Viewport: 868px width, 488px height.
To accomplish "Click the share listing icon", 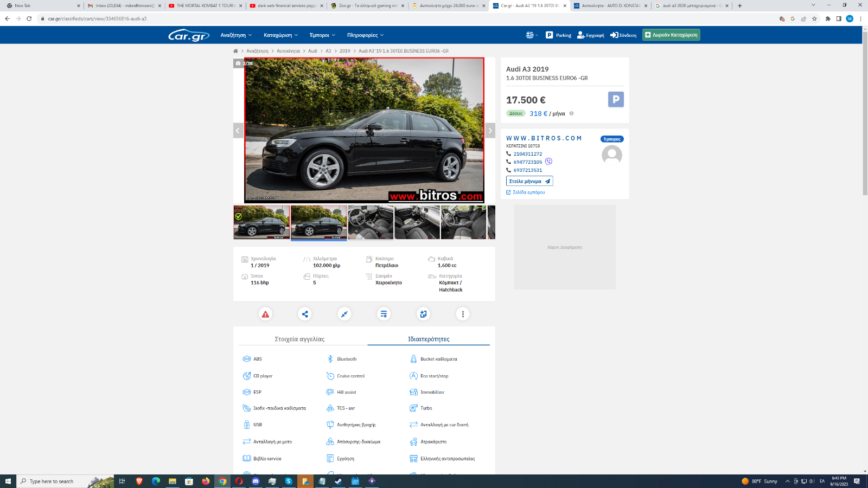I will click(x=305, y=314).
